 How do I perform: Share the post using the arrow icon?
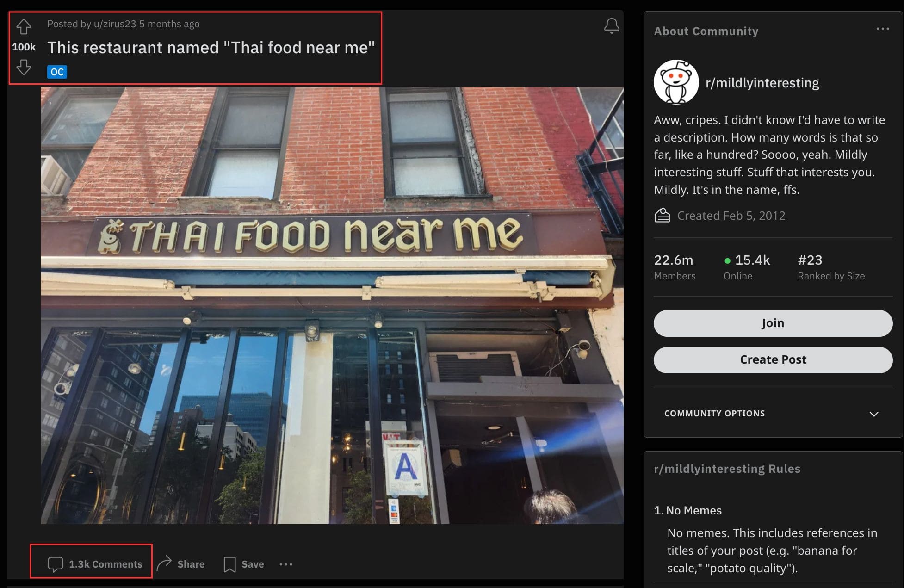[x=164, y=563]
